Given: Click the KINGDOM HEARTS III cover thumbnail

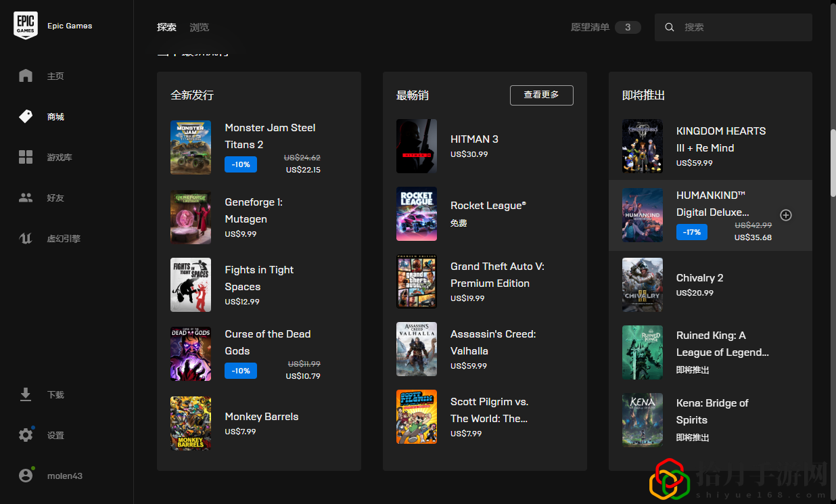Looking at the screenshot, I should 643,146.
